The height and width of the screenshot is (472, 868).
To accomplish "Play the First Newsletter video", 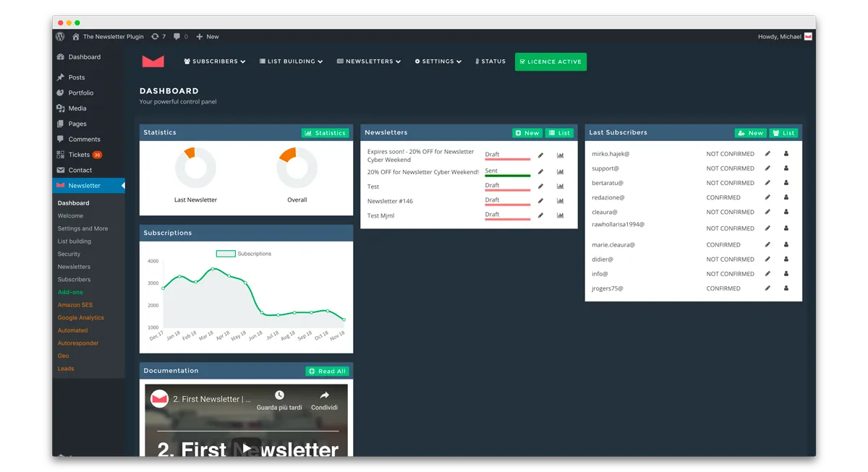I will point(247,448).
